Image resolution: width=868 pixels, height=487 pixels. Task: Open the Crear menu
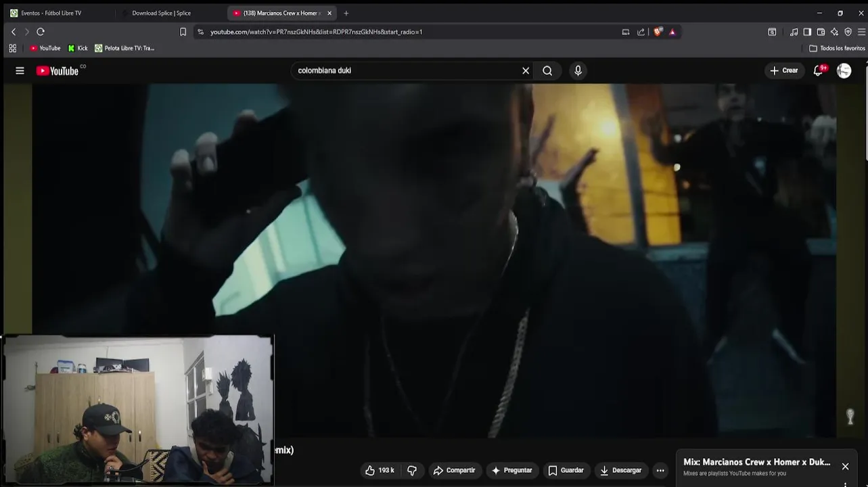(x=784, y=70)
